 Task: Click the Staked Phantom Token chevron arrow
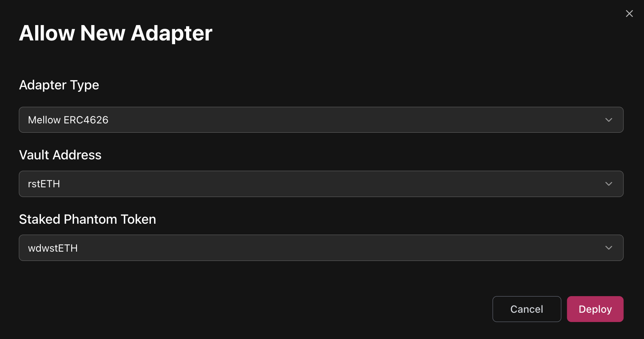[x=608, y=248]
